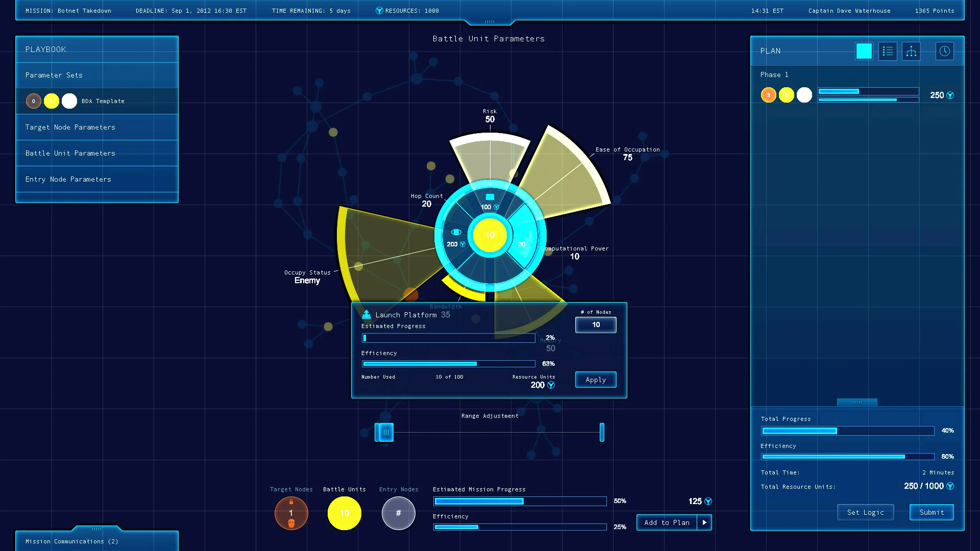Toggle the orange circle in Phase 1 row
Image resolution: width=980 pixels, height=551 pixels.
[x=768, y=95]
